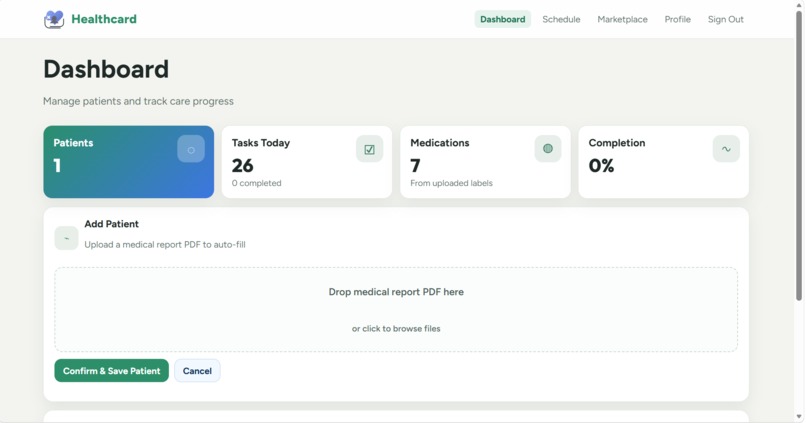Select the Medications stat card
The image size is (806, 423).
coord(485,162)
